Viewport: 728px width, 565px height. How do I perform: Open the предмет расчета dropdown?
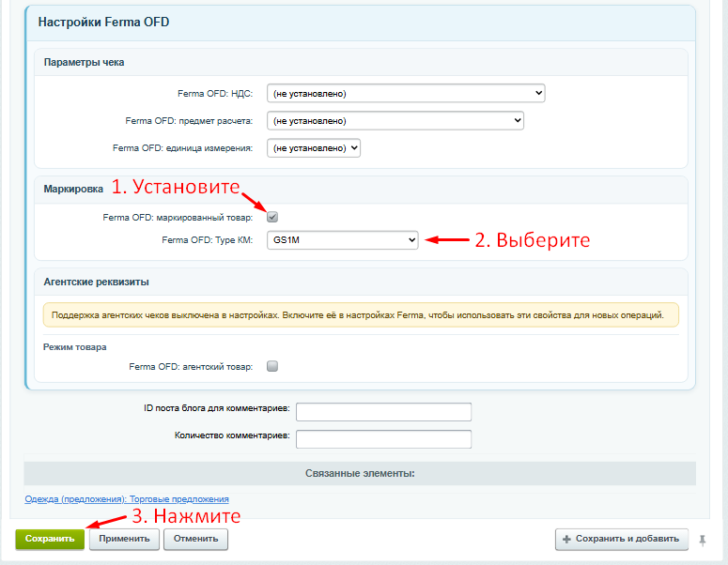[395, 121]
